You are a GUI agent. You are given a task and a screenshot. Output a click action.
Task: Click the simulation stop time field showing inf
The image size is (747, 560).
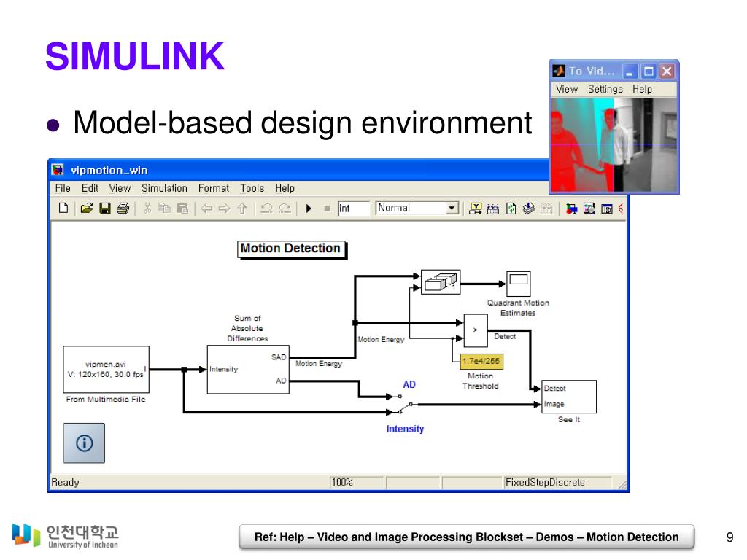point(354,208)
